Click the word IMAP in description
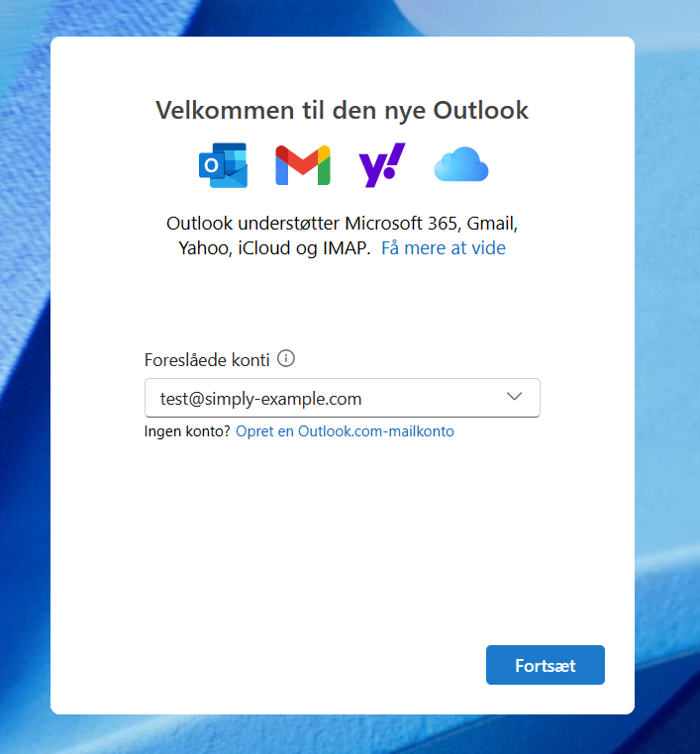700x754 pixels. [x=346, y=248]
